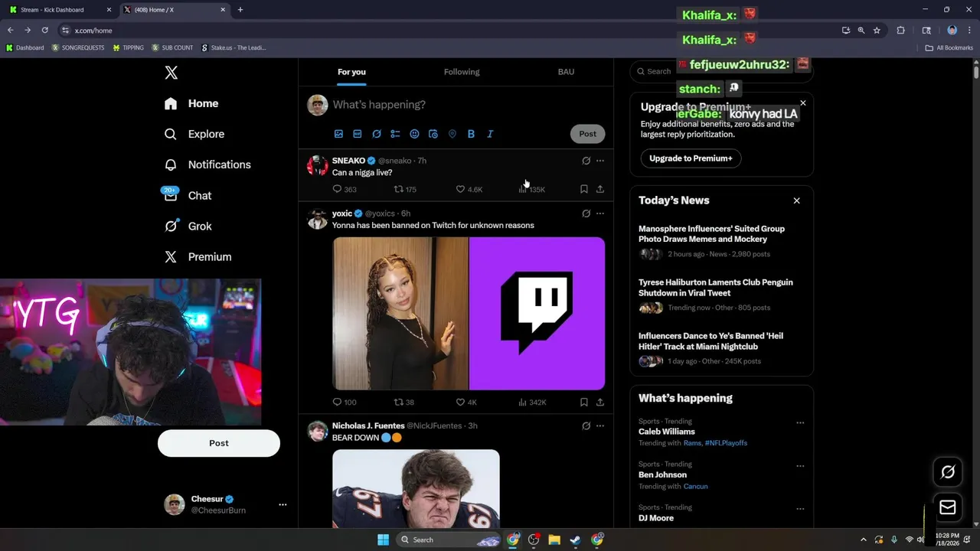Screen dimensions: 980x551
Task: Open All Bookmarks folder in bookmarks bar
Action: point(949,47)
